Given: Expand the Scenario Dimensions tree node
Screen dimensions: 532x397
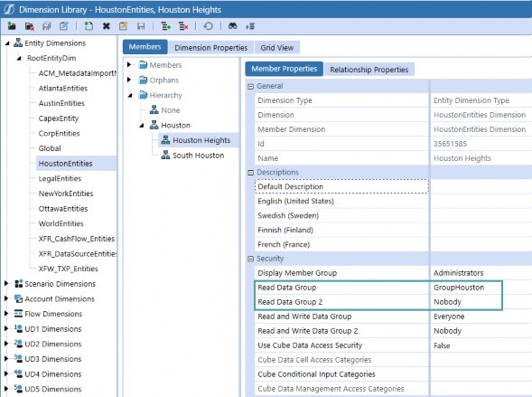Looking at the screenshot, I should pos(6,284).
